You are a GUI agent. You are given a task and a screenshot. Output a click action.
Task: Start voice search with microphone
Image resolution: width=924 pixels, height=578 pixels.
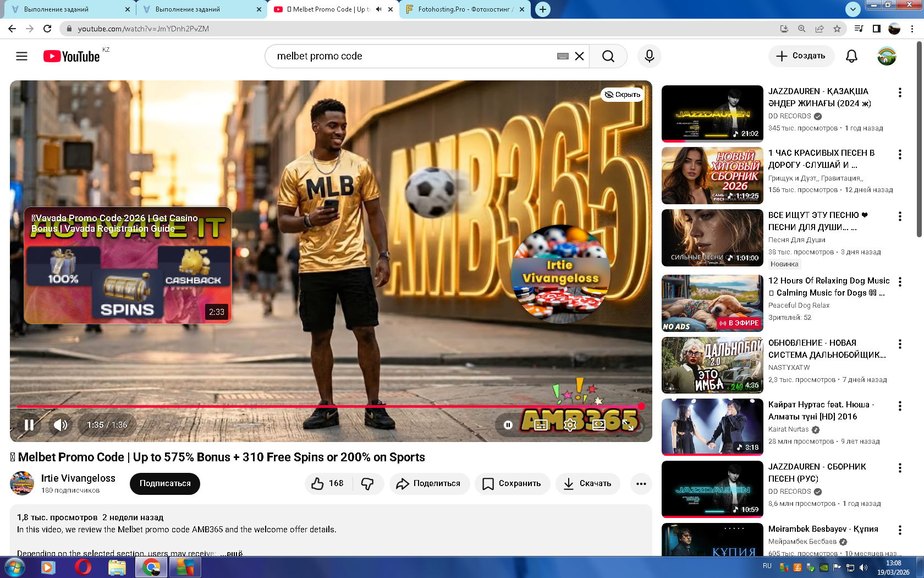649,56
